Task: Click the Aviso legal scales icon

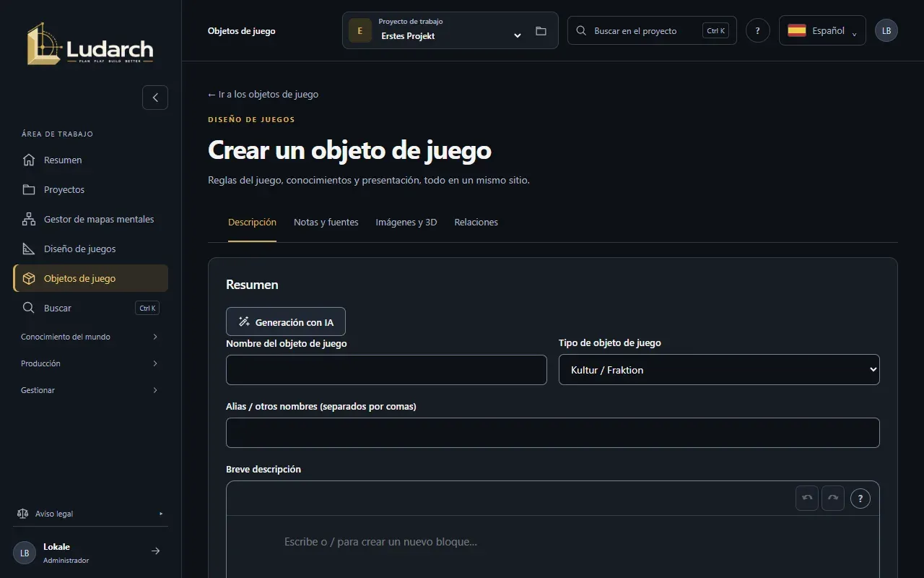Action: [x=22, y=514]
